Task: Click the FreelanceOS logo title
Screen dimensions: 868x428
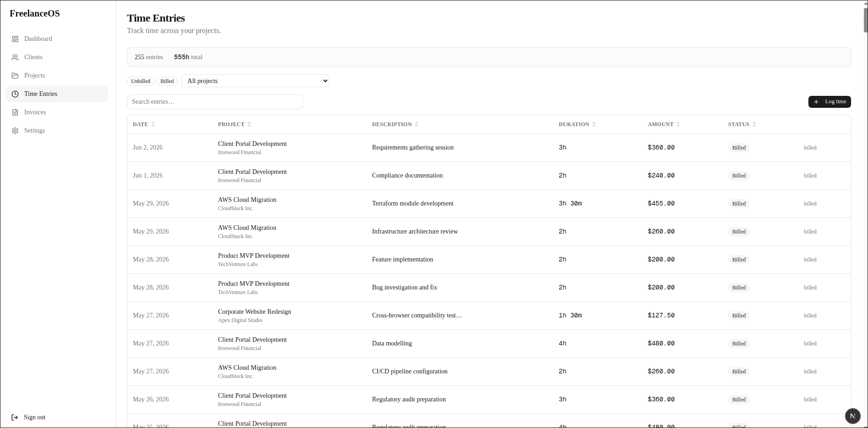Action: [x=35, y=13]
